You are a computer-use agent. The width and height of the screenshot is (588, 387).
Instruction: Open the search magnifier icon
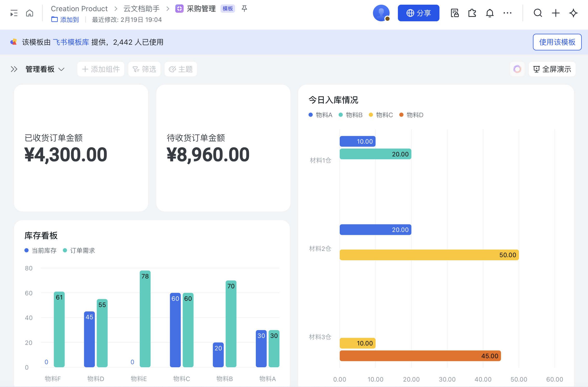pos(538,13)
